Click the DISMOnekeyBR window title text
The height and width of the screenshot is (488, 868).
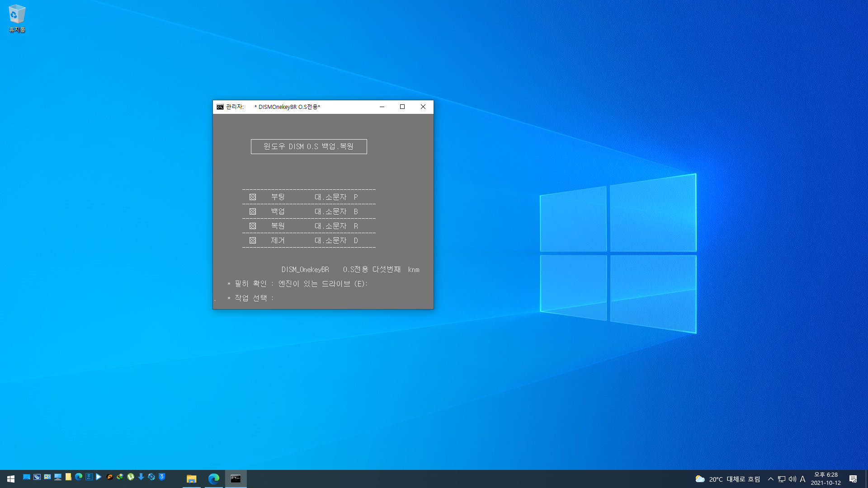click(x=287, y=107)
